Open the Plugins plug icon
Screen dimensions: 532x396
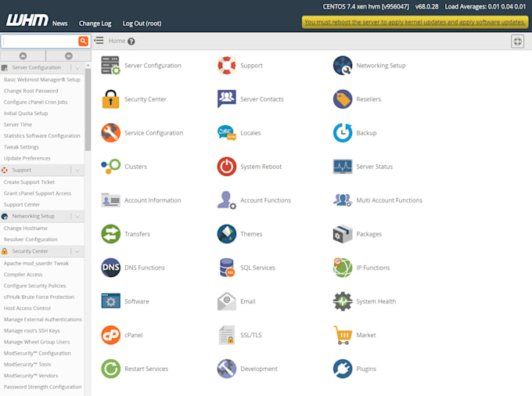click(x=343, y=369)
